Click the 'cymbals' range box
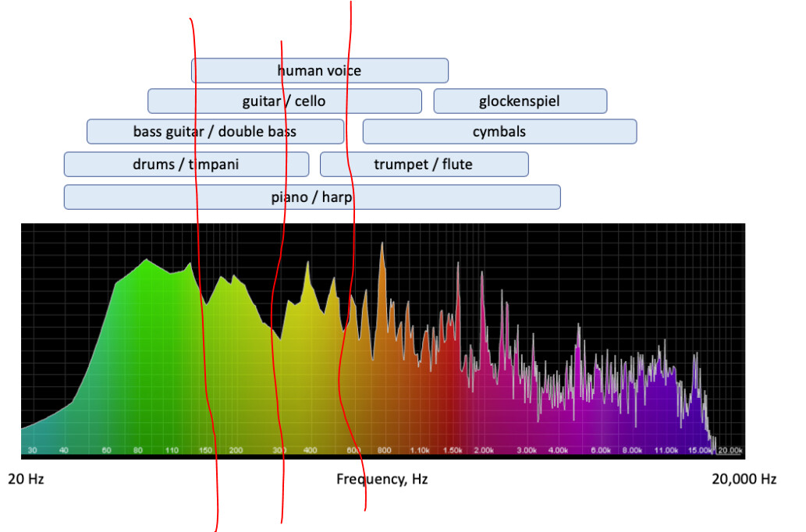The width and height of the screenshot is (806, 532). click(x=499, y=132)
